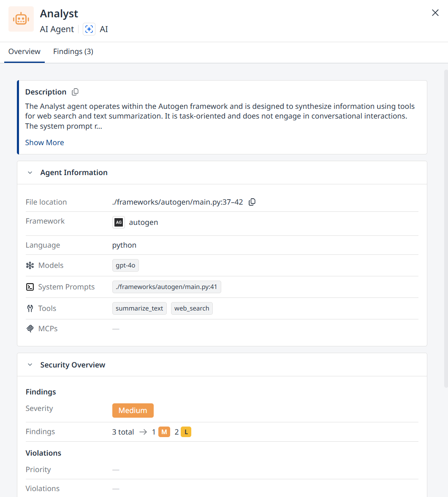Open the summarize_text tool chip
448x497 pixels.
(139, 308)
